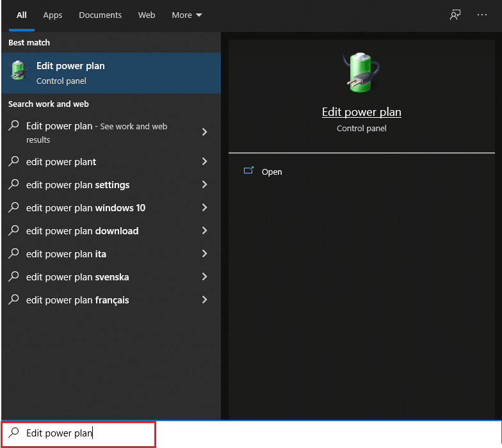Expand the 'edit power plan windows 10' chevron
This screenshot has height=448, width=502.
tap(204, 208)
